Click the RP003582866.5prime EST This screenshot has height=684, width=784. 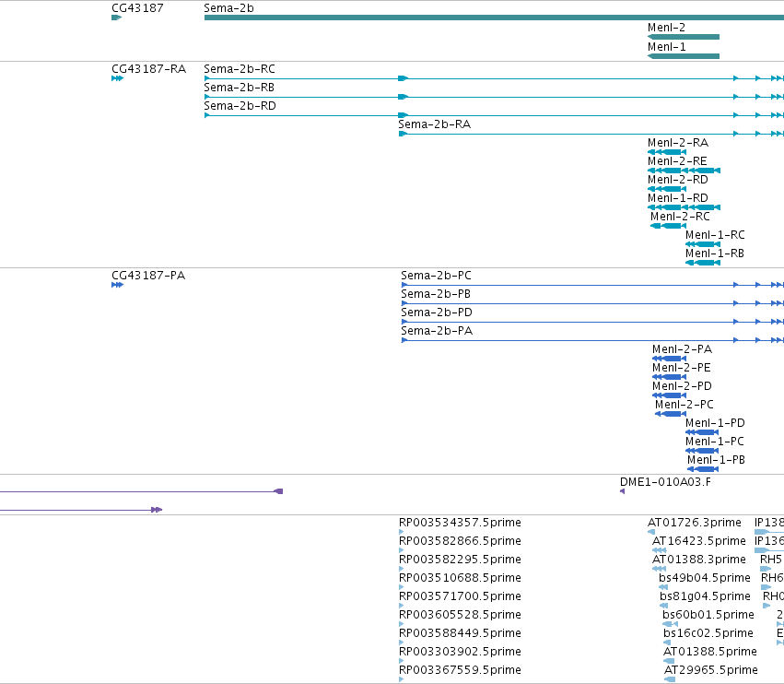coord(402,550)
